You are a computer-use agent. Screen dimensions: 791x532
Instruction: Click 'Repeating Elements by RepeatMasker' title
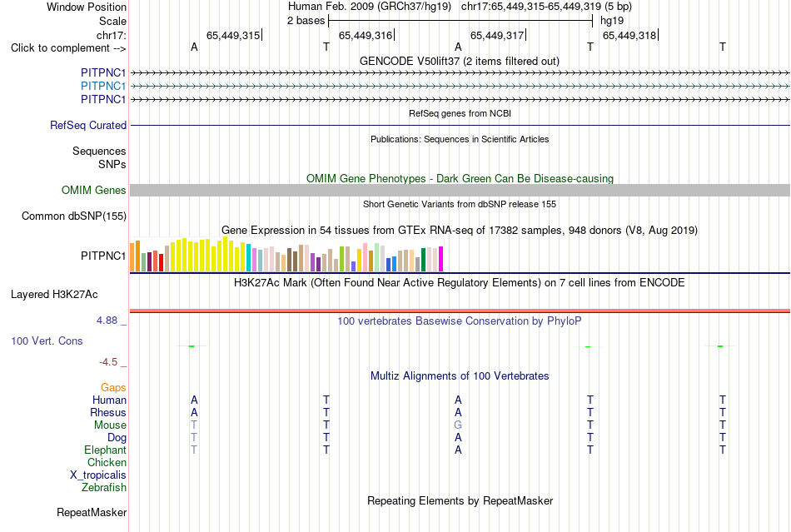(460, 500)
